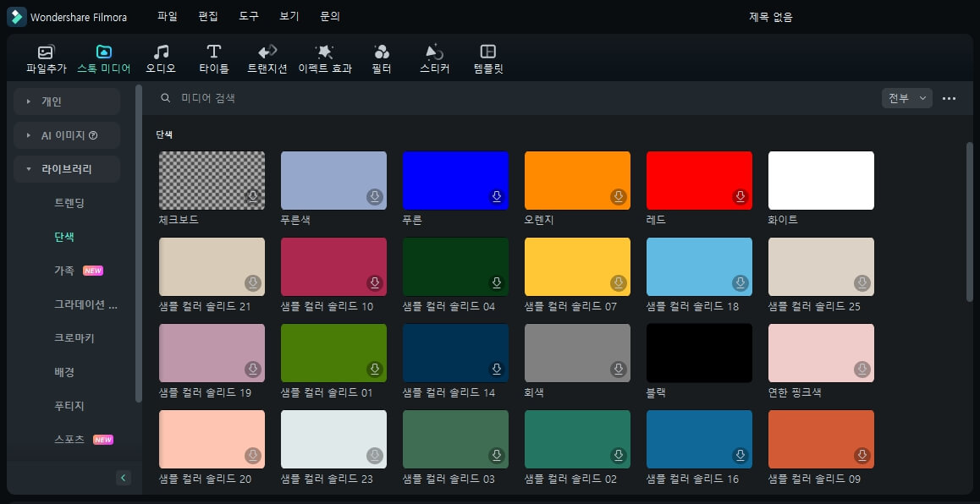Click the AI 이미지 help question icon
The image size is (980, 504).
pos(93,135)
